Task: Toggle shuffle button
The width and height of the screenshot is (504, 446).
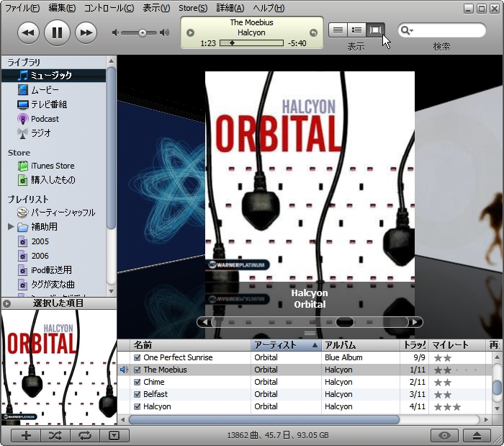Action: click(55, 436)
